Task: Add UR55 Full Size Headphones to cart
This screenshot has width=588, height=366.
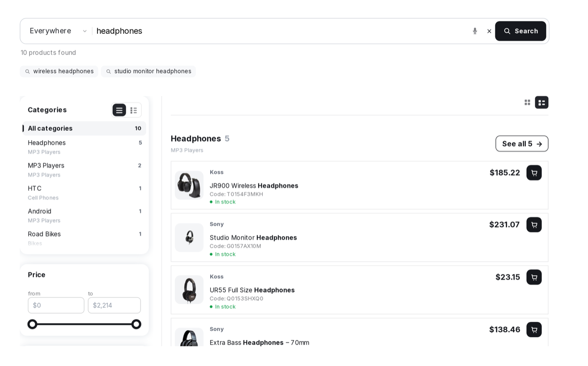Action: 534,277
